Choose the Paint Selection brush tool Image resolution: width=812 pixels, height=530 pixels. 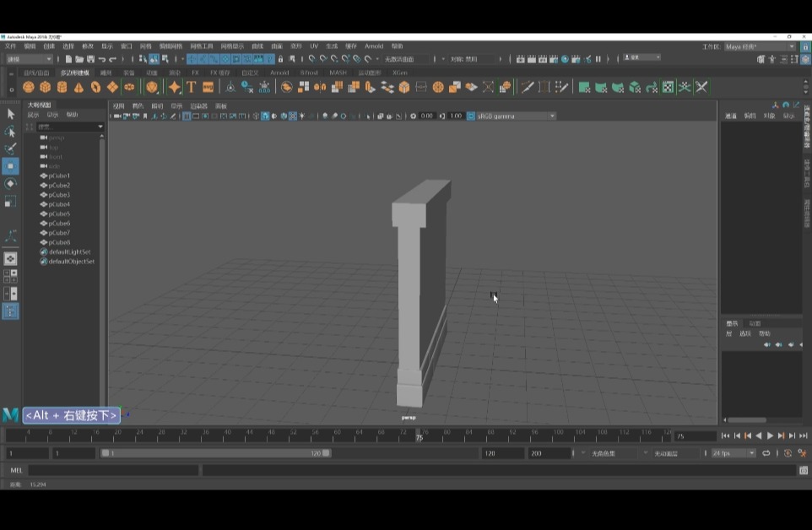point(10,149)
